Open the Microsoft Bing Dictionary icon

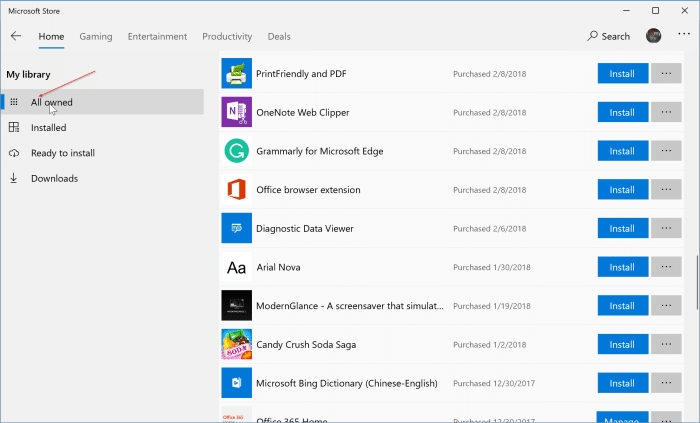237,383
